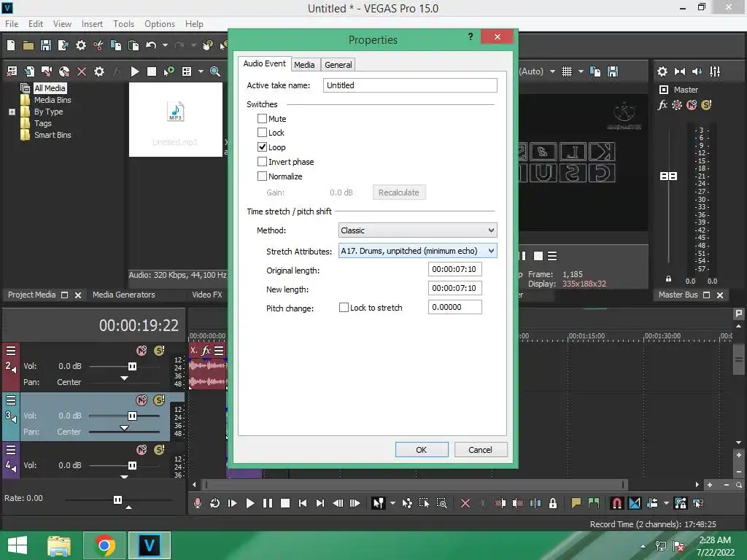Click the Master bus solo icon

[x=706, y=105]
